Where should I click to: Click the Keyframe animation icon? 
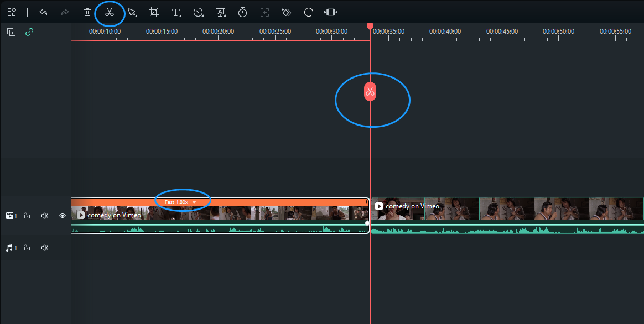[286, 12]
